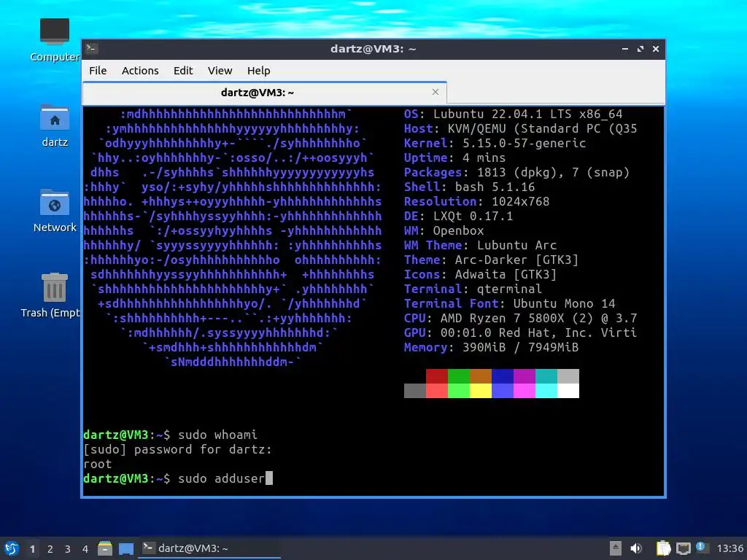Click the 'sudo whoami' command text

(217, 435)
